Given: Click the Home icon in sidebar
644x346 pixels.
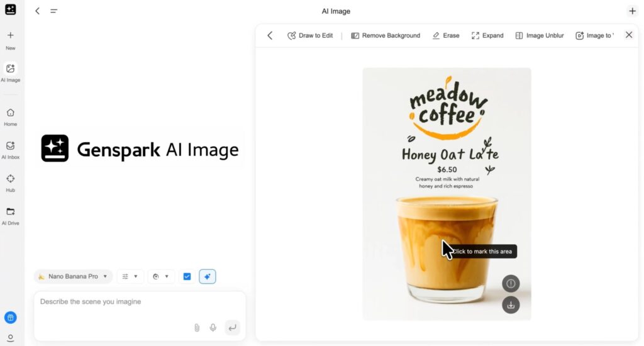Looking at the screenshot, I should click(x=11, y=113).
